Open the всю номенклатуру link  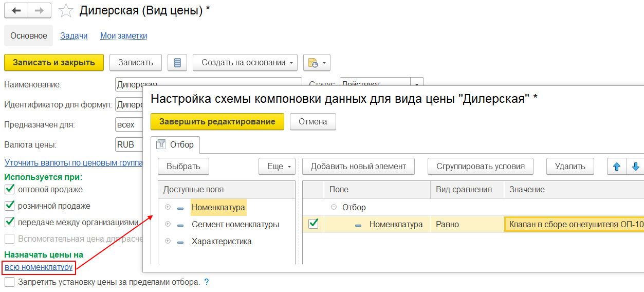pyautogui.click(x=39, y=267)
